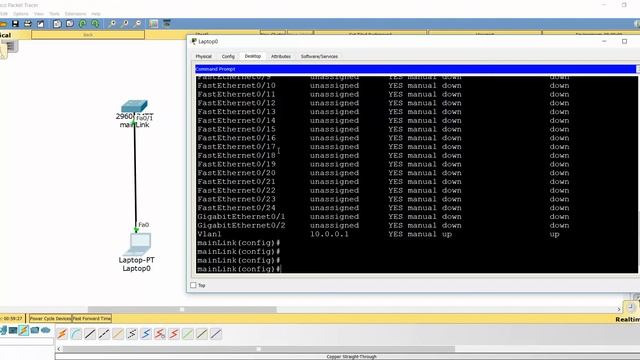Click the Fa0/1 port label near switch
640x360 pixels.
[x=144, y=118]
